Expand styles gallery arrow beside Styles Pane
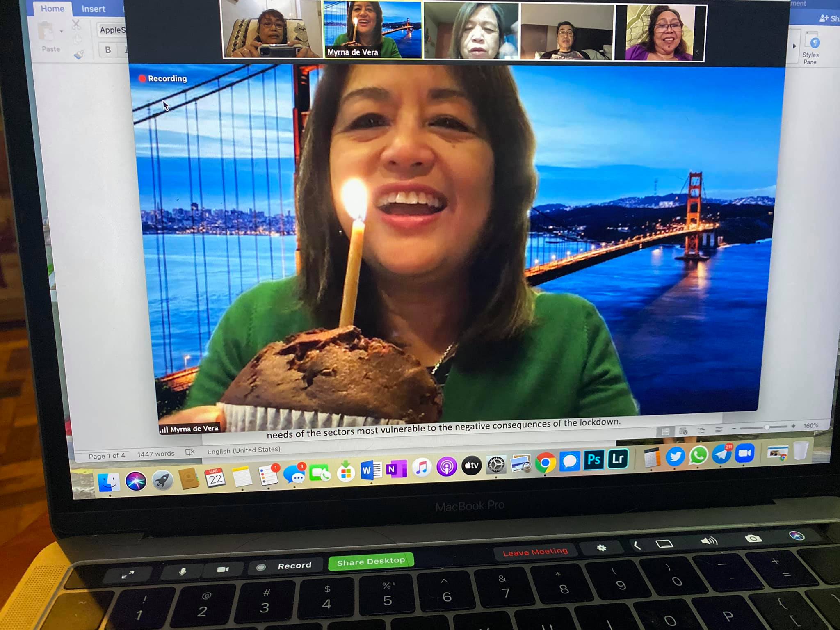 click(x=794, y=46)
